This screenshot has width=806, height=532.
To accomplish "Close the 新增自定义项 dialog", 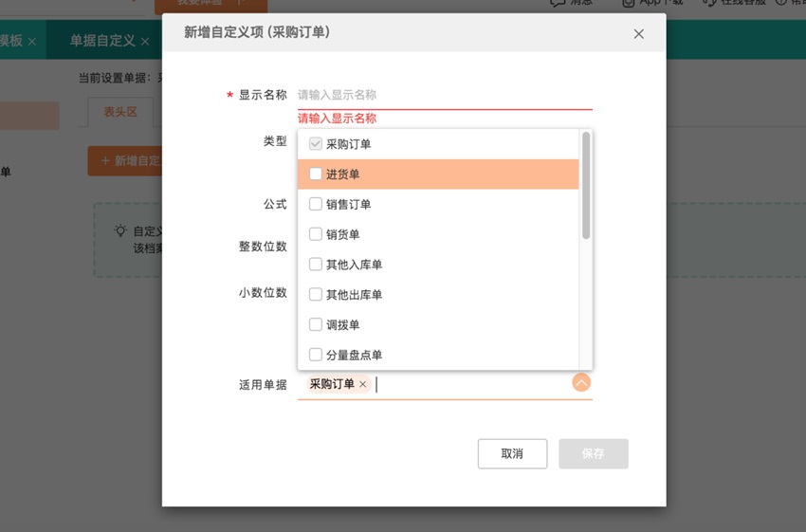I will point(638,34).
